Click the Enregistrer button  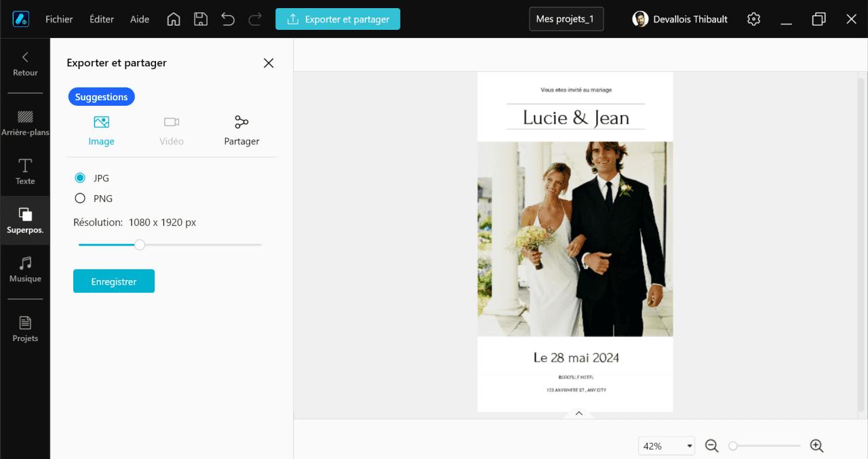(114, 281)
